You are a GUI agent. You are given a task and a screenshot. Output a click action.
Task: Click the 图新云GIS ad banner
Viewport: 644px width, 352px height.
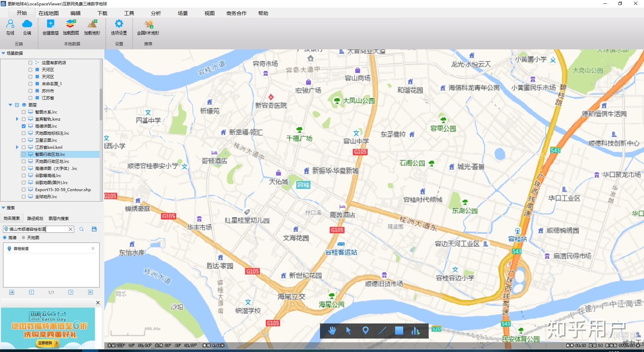point(48,328)
